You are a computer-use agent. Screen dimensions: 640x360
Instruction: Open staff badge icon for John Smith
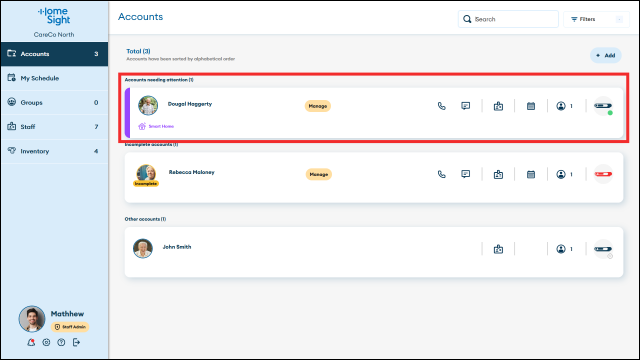tap(498, 249)
